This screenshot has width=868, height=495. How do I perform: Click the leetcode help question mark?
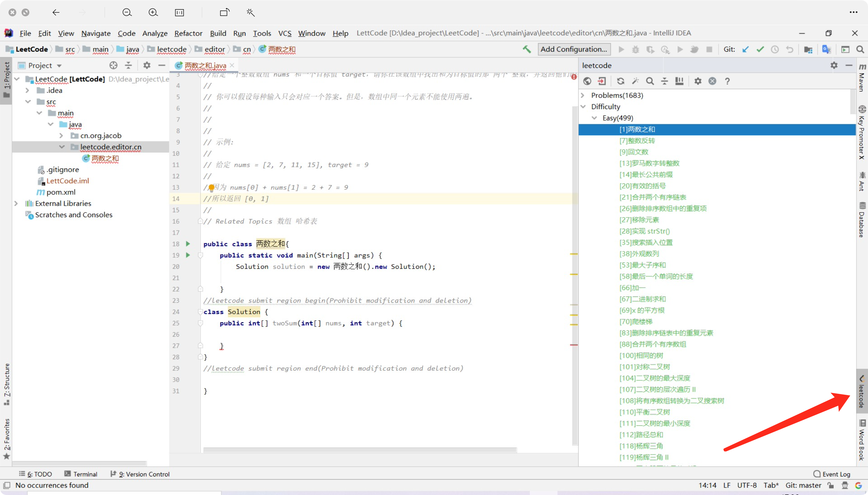coord(727,81)
